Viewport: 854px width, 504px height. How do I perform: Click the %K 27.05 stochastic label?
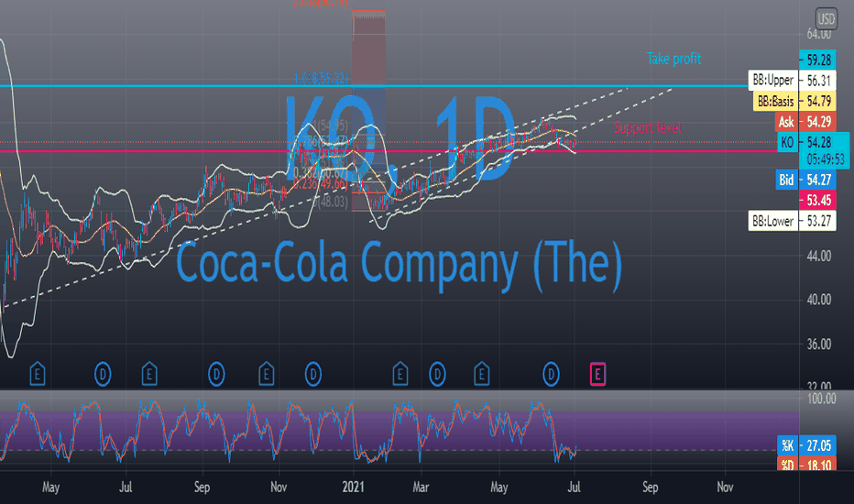806,445
